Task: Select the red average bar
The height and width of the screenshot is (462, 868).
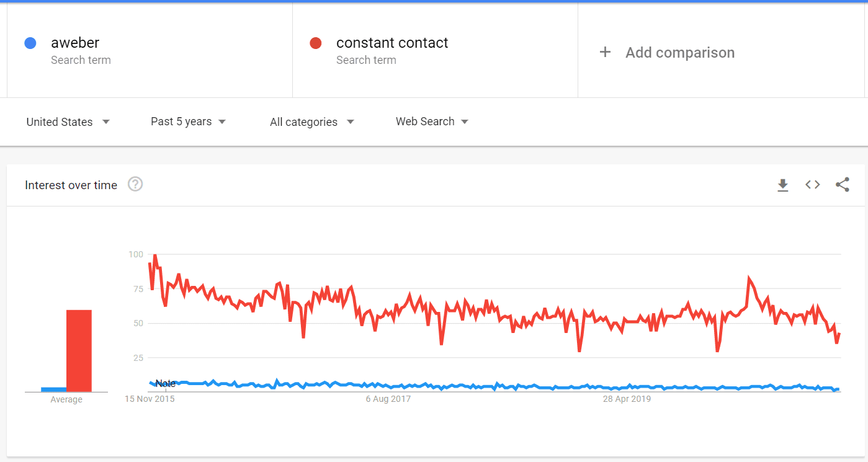Action: pyautogui.click(x=79, y=351)
